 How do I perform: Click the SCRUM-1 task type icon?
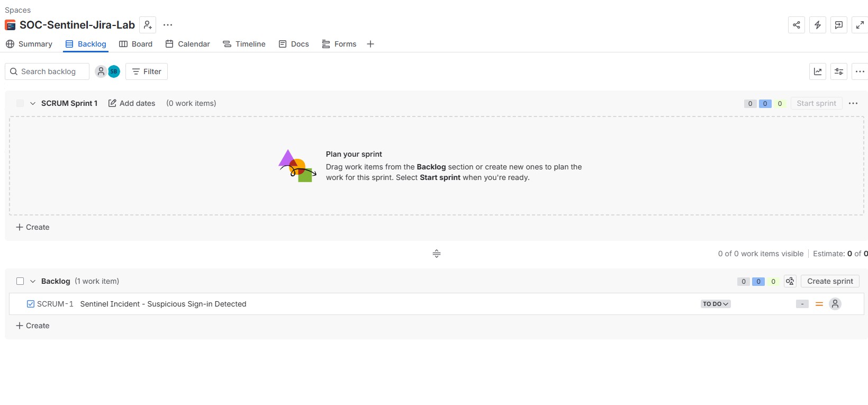[x=31, y=304]
